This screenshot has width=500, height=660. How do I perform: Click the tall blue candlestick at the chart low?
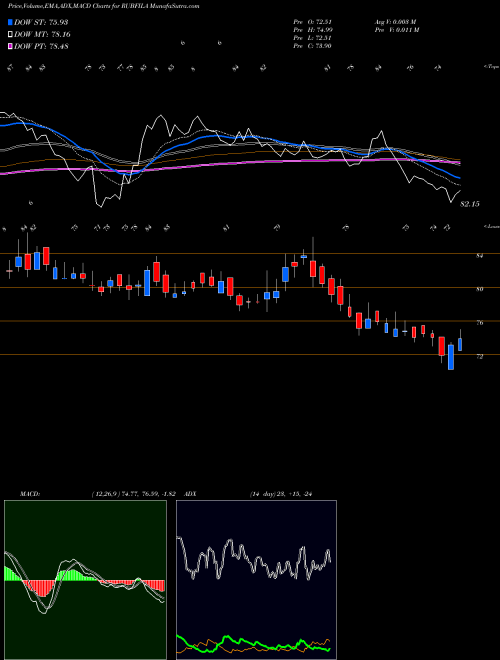[x=451, y=357]
